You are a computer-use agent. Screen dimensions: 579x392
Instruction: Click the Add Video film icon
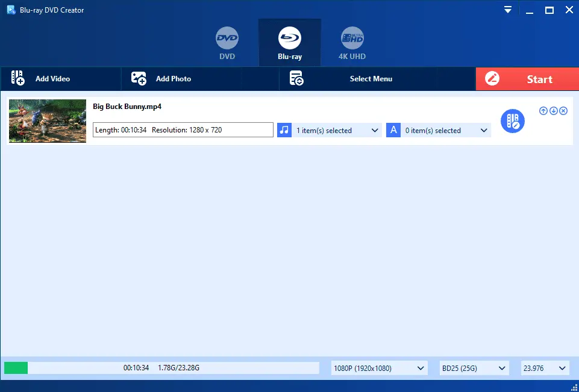[x=17, y=78]
